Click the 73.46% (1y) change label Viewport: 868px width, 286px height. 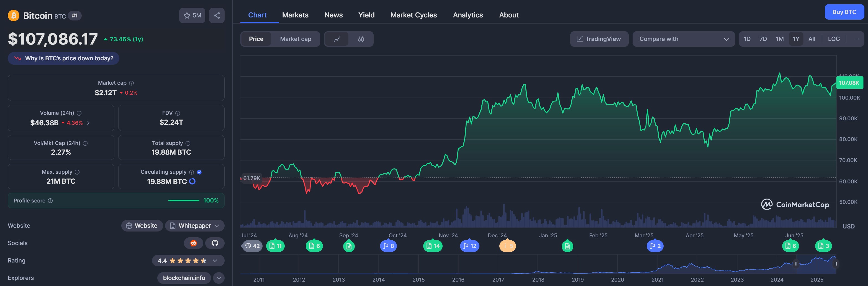point(123,39)
